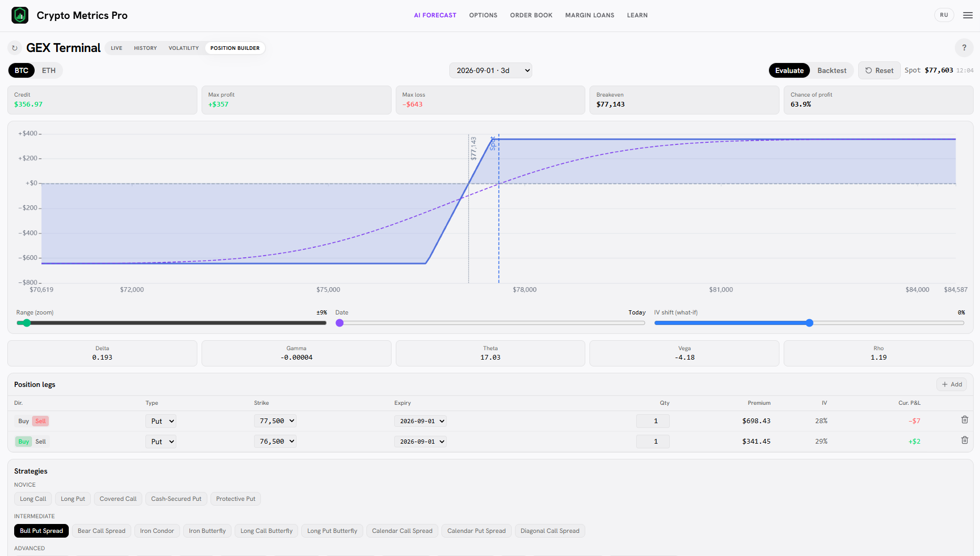This screenshot has width=980, height=556.
Task: Click the Range (zoom) slider handle
Action: (26, 323)
